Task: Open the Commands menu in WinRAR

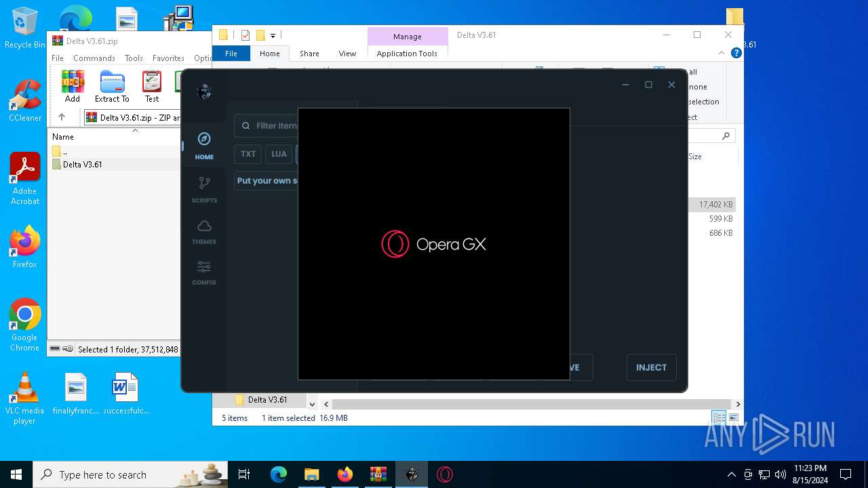Action: click(94, 58)
